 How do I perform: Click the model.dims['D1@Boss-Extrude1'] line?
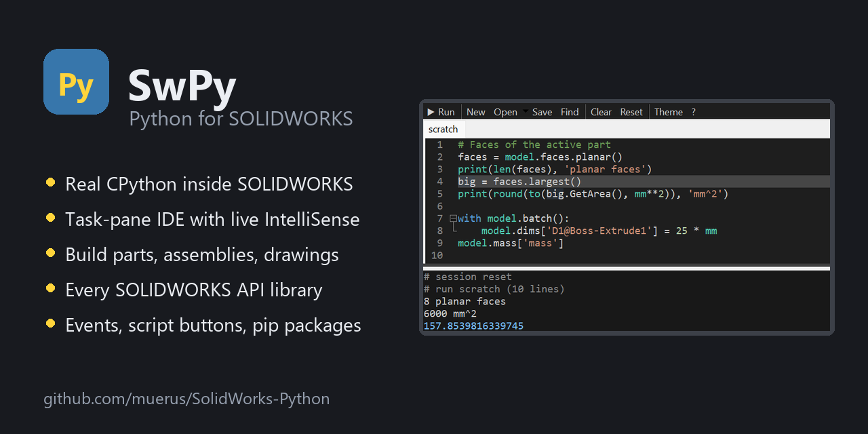pos(599,231)
